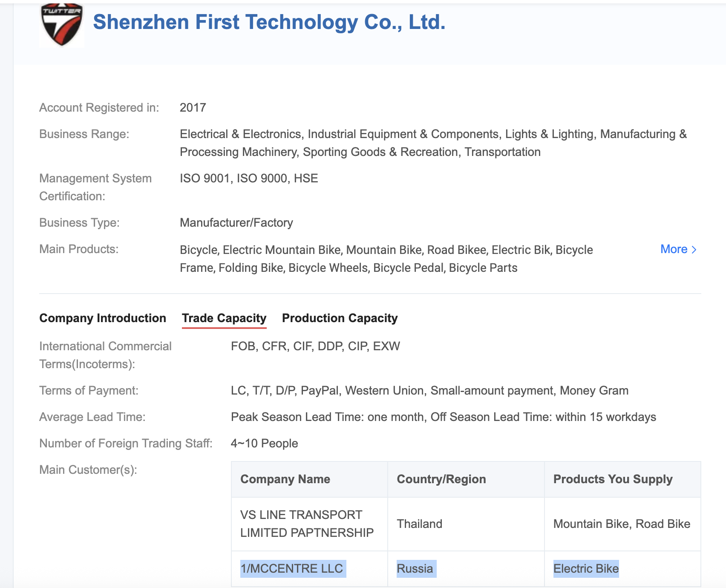Viewport: 726px width, 588px height.
Task: Select the VS LINE TRANSPORT company cell
Action: coord(307,524)
